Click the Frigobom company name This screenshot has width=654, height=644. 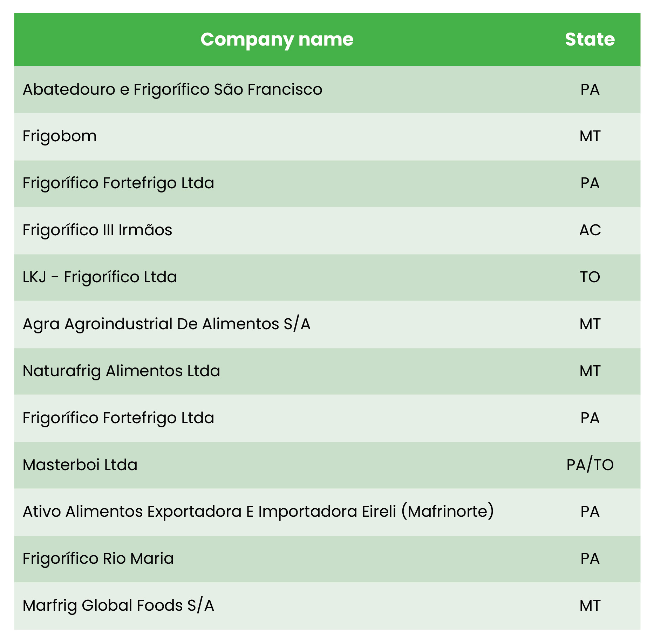point(60,136)
